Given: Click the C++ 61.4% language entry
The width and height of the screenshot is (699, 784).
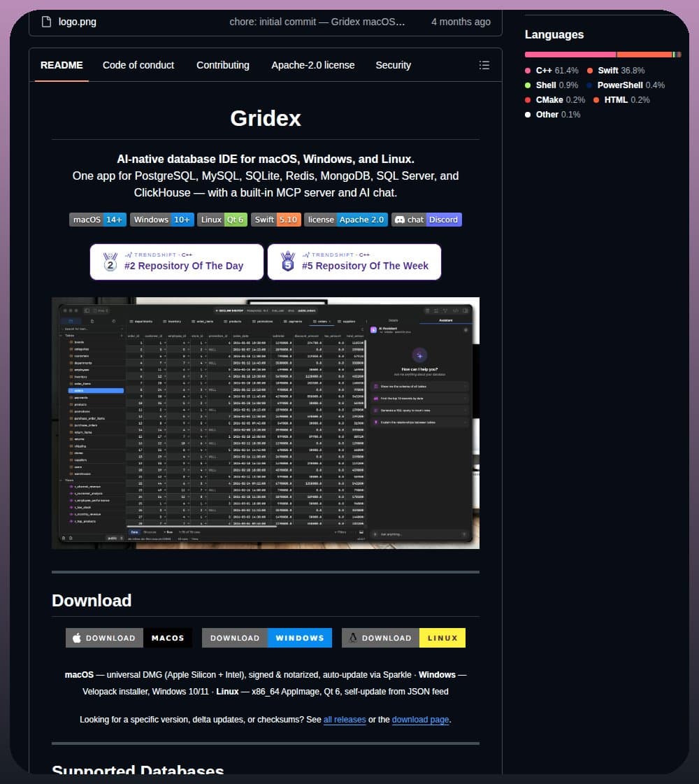Looking at the screenshot, I should tap(552, 71).
